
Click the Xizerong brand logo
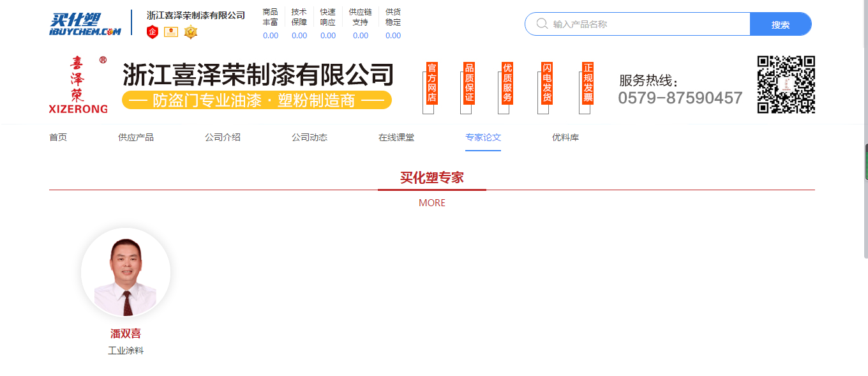tap(78, 85)
